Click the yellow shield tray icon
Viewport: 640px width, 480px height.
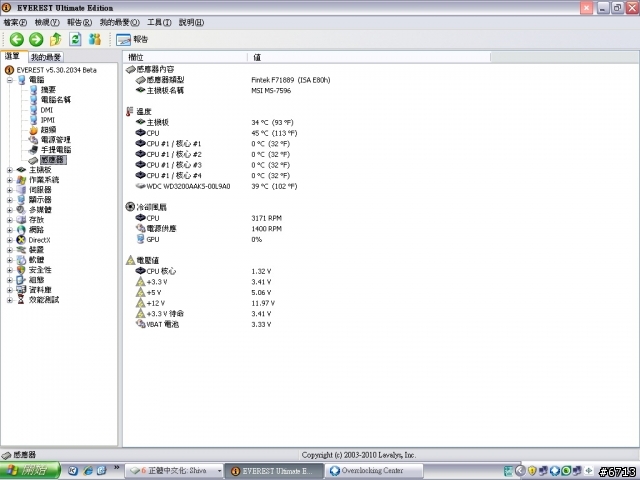pos(532,471)
